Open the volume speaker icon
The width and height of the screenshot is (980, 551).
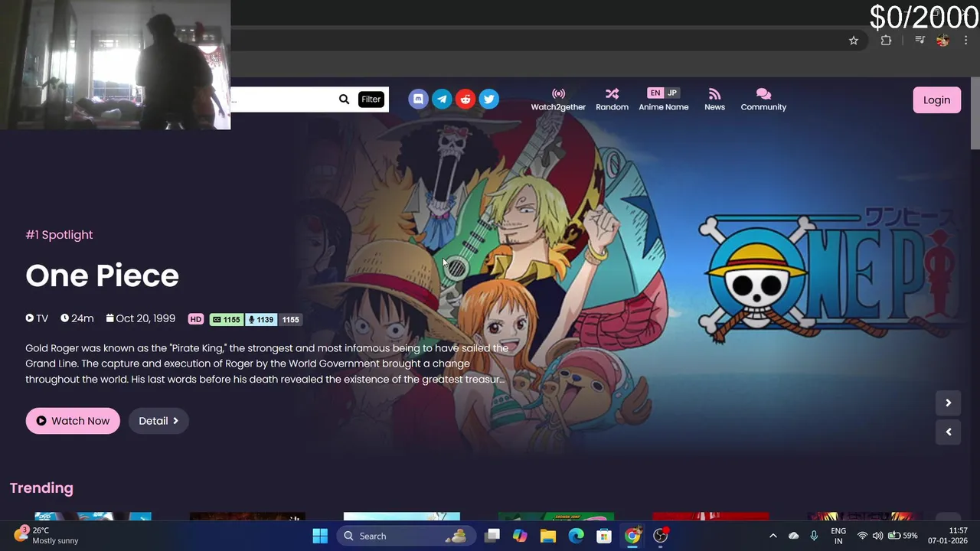[877, 536]
